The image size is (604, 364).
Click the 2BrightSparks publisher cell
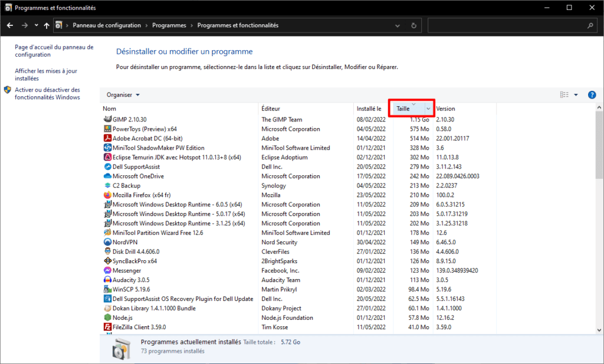click(x=279, y=261)
